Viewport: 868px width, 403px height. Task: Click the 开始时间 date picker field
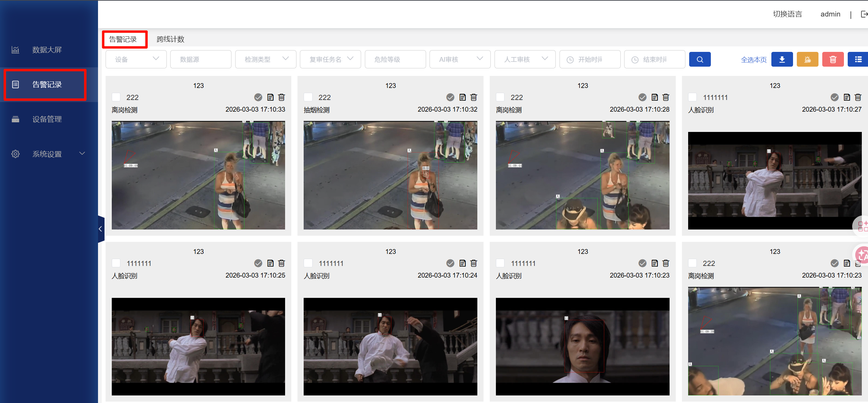(590, 59)
